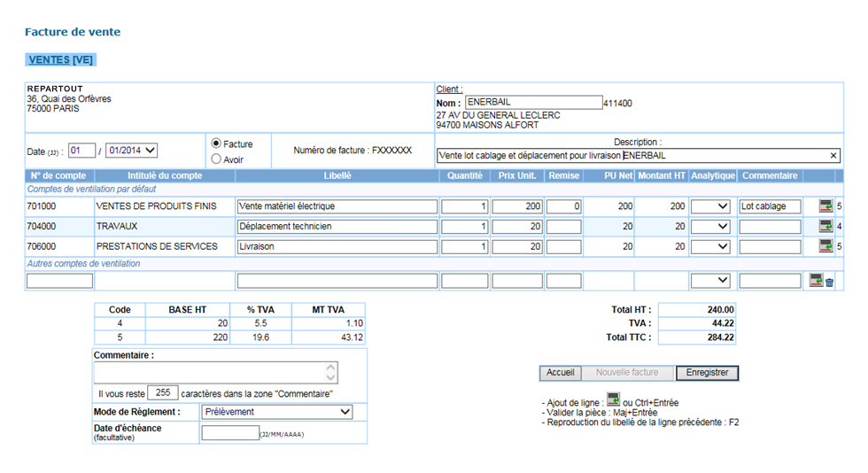Open Mode de Règlement Prélèvement dropdown
Screen dimensions: 868x473
pos(276,412)
